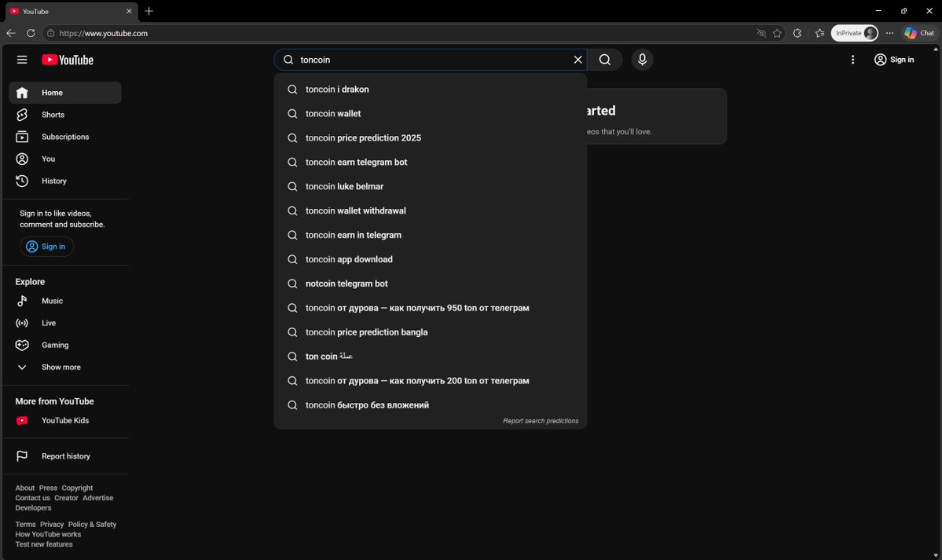Open a new browser tab
942x560 pixels.
point(149,11)
